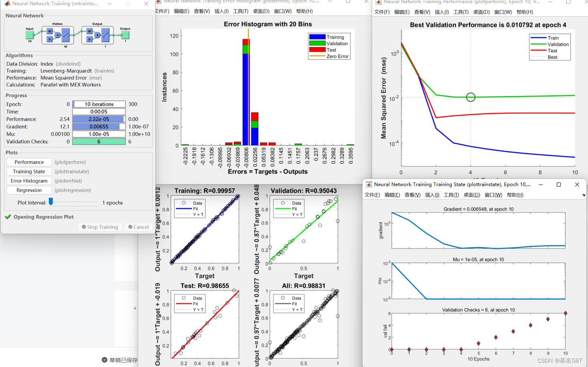Screen dimensions: 588x367
Task: Click the 'Best Validation Performance' plot title
Action: click(x=488, y=25)
